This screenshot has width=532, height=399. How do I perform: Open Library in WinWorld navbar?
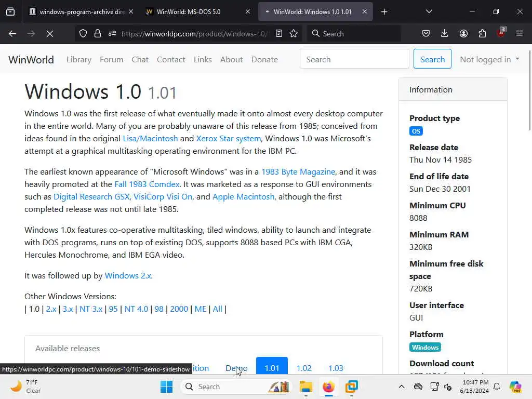79,59
